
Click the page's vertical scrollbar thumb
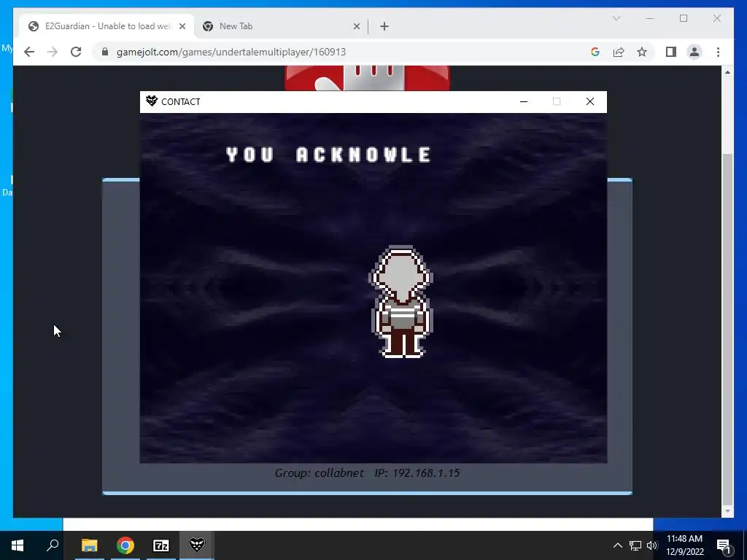[x=727, y=329]
